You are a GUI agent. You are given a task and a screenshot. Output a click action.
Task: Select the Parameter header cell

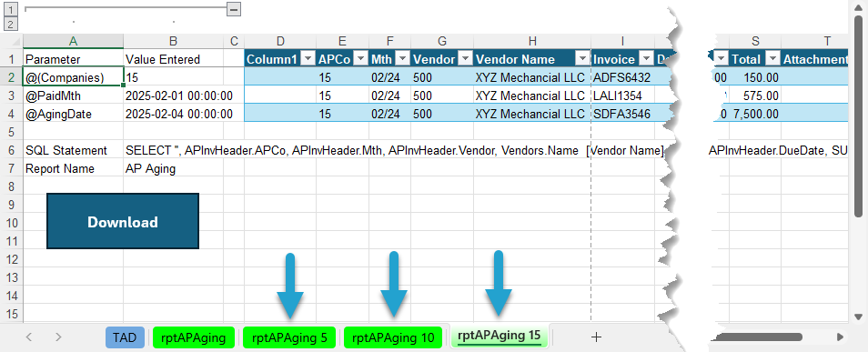(x=73, y=58)
